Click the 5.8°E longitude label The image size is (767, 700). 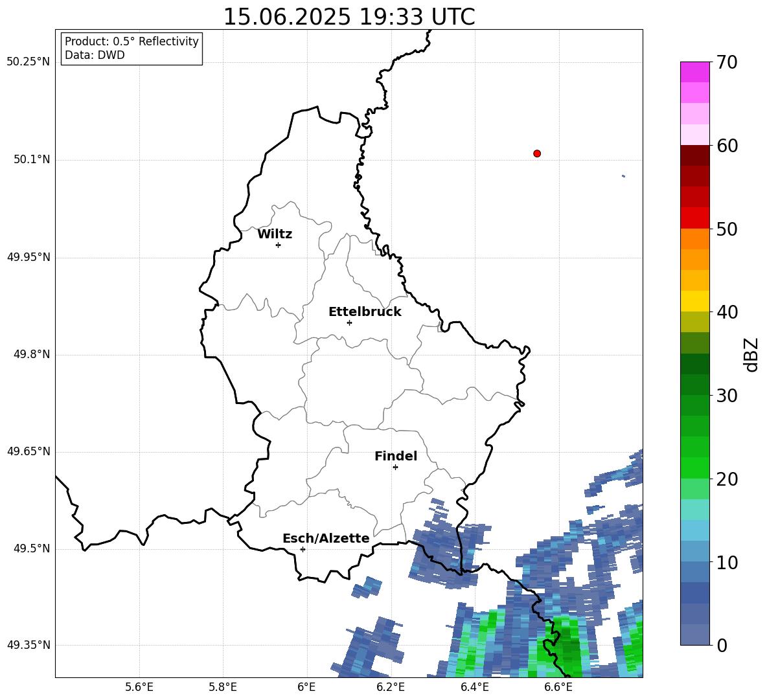(223, 687)
